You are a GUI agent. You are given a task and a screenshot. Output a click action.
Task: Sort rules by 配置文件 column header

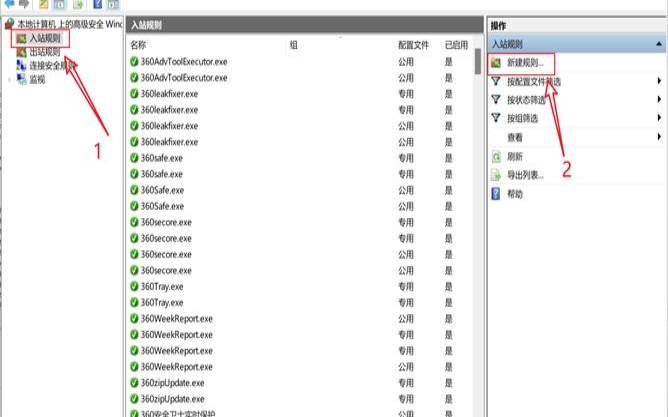[411, 45]
